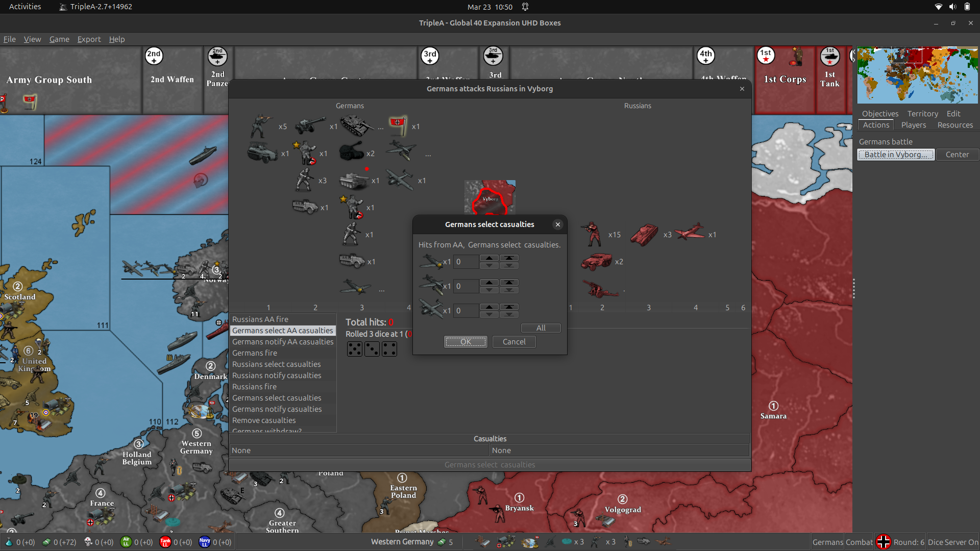This screenshot has width=980, height=551.
Task: Open the Game menu
Action: coord(59,39)
